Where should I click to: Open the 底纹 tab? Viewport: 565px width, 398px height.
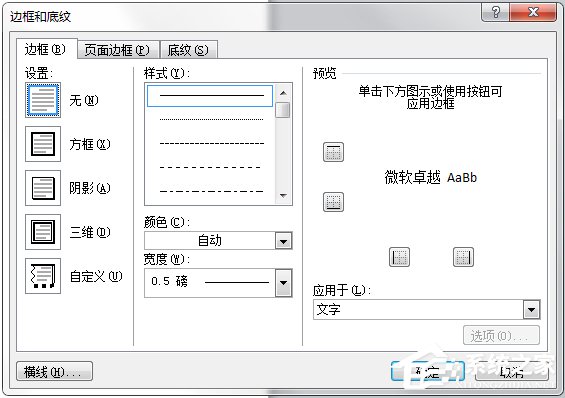[188, 50]
